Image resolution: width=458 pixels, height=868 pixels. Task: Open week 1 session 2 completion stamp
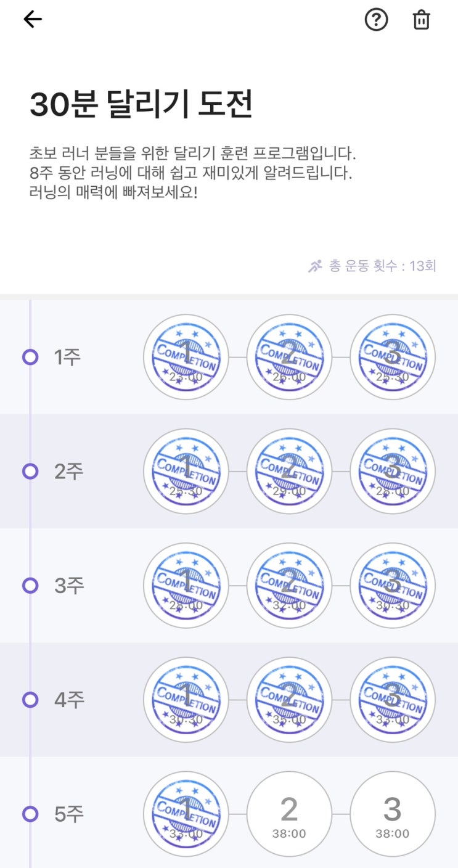click(x=289, y=357)
